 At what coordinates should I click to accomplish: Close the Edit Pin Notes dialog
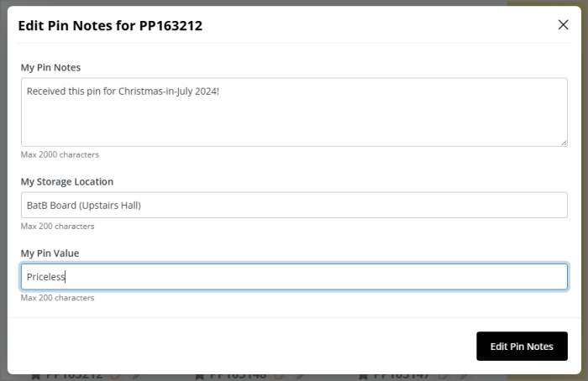(x=563, y=24)
